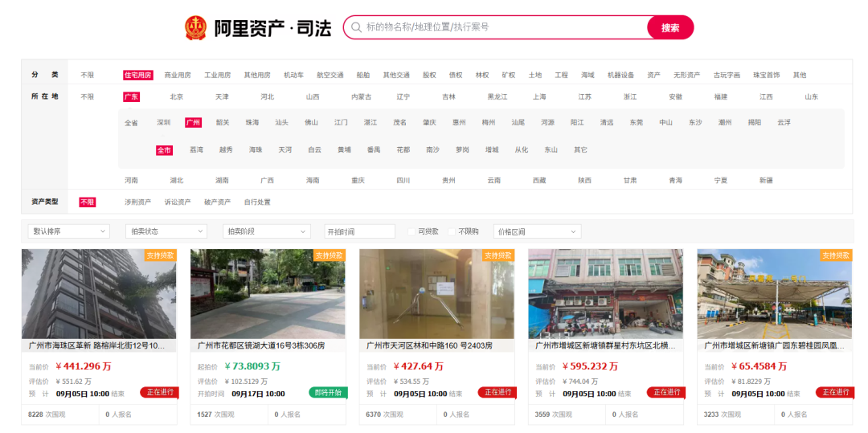Screen dimensions: 868x433
Task: Filter by 诉讼资产 asset type
Action: click(x=178, y=202)
